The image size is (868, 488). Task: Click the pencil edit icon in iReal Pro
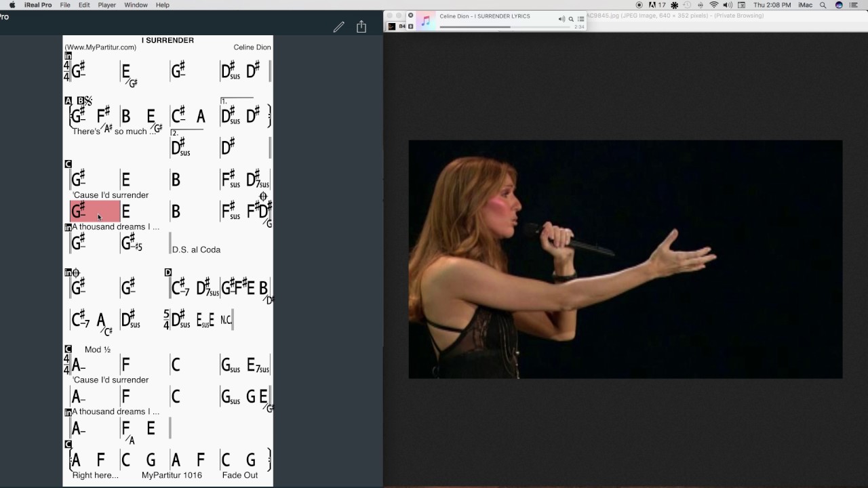click(x=339, y=27)
